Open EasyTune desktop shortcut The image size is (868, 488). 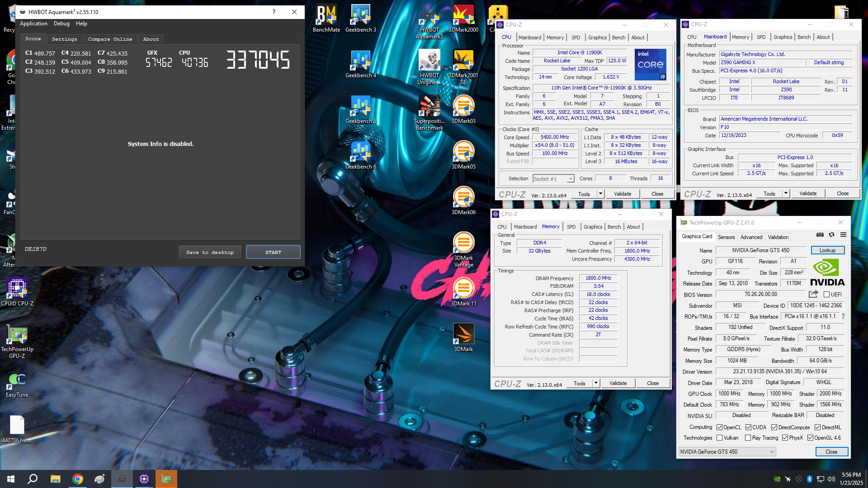click(x=17, y=385)
